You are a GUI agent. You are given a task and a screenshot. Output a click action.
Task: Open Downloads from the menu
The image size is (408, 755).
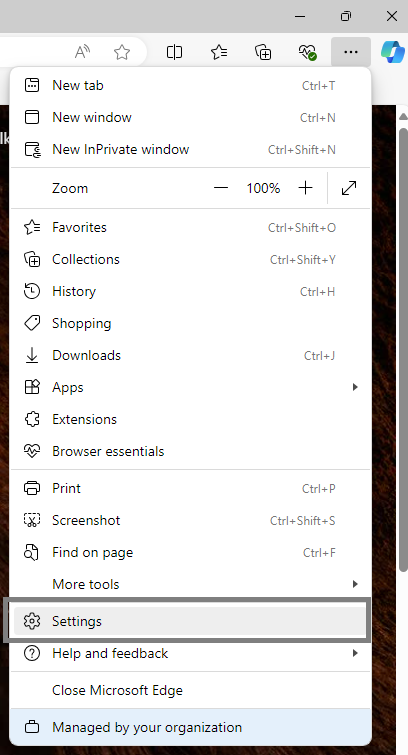tap(191, 355)
